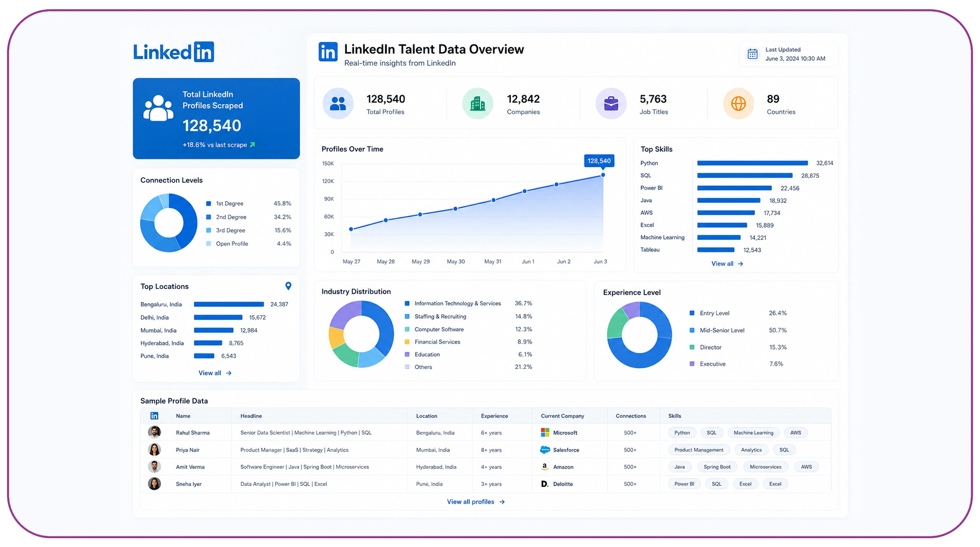Select the Executive legend swatch
The height and width of the screenshot is (547, 980).
692,364
